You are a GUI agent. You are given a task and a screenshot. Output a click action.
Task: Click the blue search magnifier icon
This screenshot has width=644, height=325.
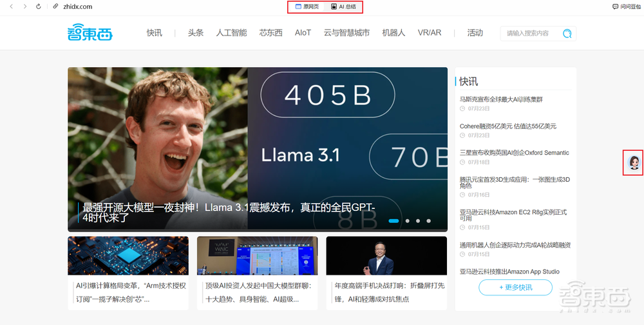pyautogui.click(x=567, y=34)
